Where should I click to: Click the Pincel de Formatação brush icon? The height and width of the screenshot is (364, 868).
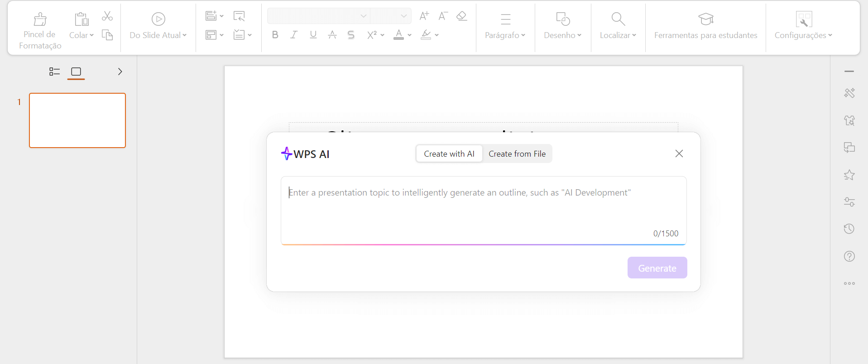(40, 19)
